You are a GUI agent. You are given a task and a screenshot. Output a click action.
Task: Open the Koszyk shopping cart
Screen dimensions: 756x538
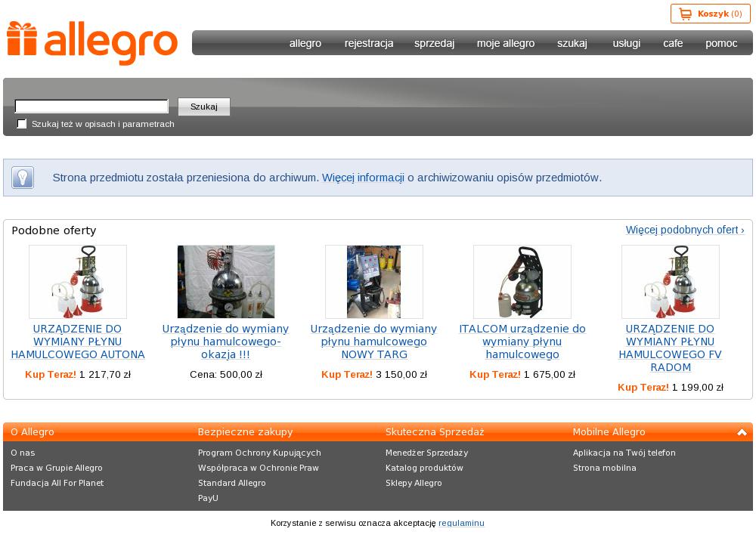[x=710, y=14]
